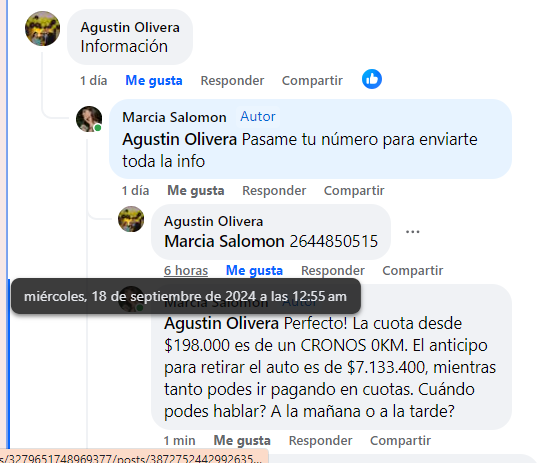This screenshot has height=463, width=552.
Task: Toggle Me gusta on the phone number comment
Action: coord(254,270)
